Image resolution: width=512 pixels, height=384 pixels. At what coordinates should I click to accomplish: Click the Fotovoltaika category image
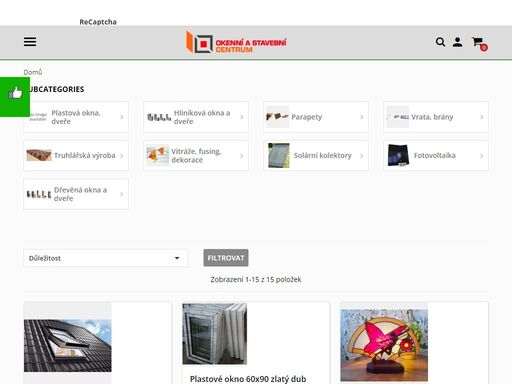(x=398, y=155)
